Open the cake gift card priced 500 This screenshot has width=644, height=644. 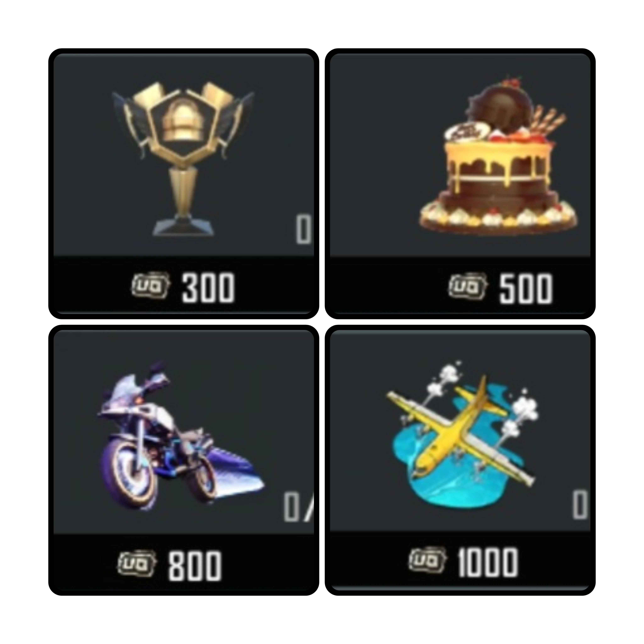[460, 184]
